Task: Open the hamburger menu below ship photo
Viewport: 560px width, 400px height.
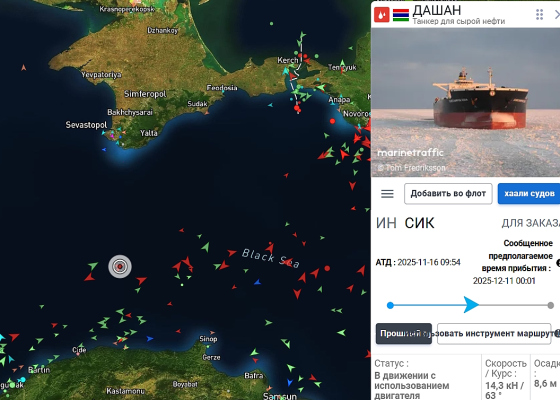Action: [x=387, y=194]
